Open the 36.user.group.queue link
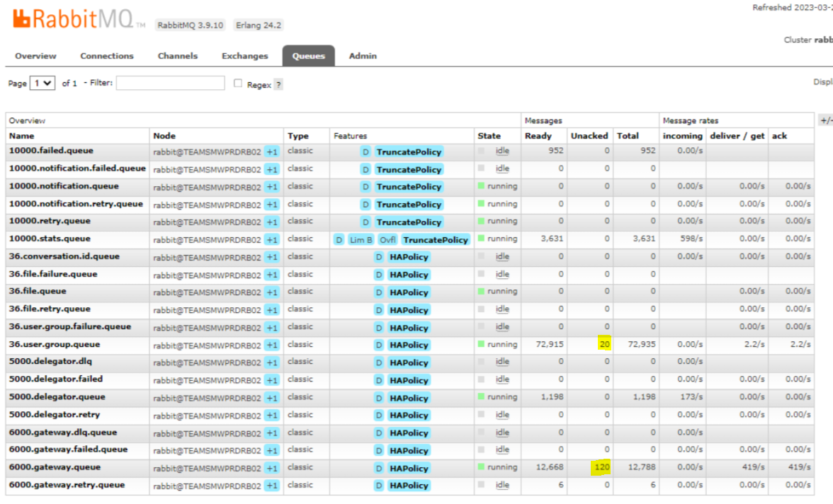Screen dimensions: 833x504 55,345
